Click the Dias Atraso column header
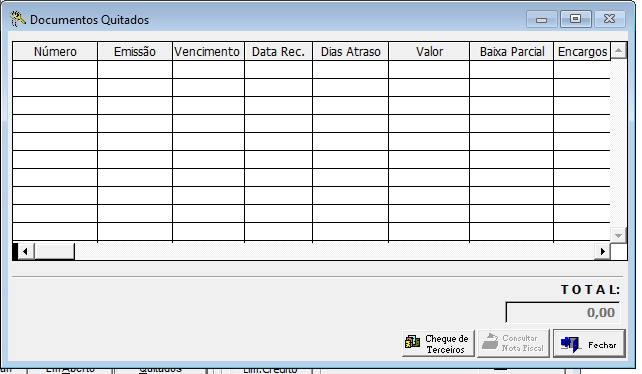 pos(350,51)
